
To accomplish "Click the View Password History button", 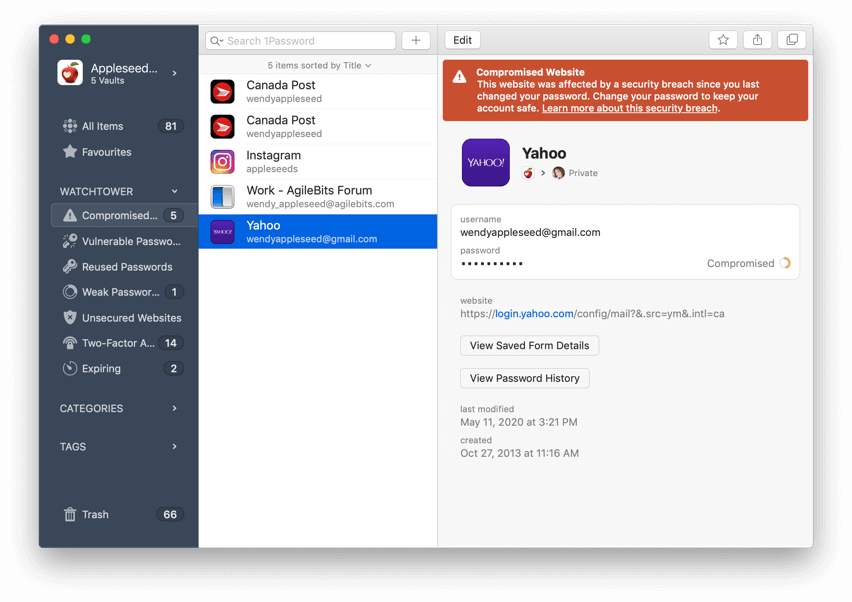I will pyautogui.click(x=524, y=377).
